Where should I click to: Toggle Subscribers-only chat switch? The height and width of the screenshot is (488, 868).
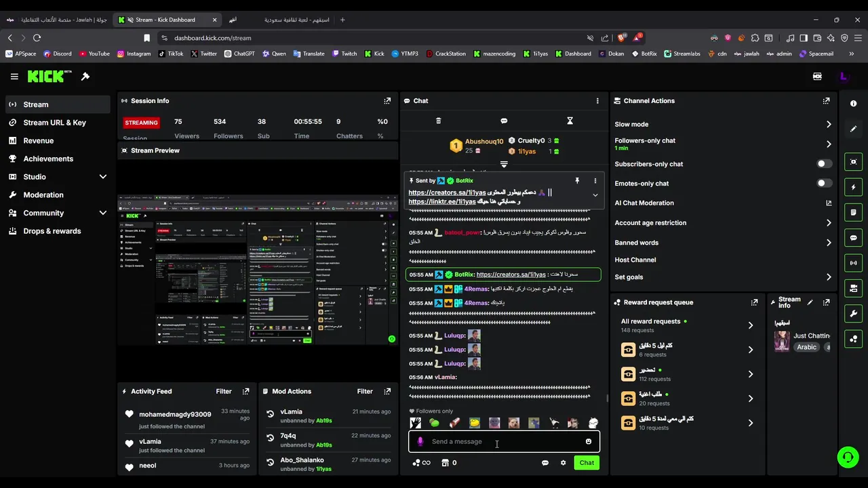tap(824, 163)
